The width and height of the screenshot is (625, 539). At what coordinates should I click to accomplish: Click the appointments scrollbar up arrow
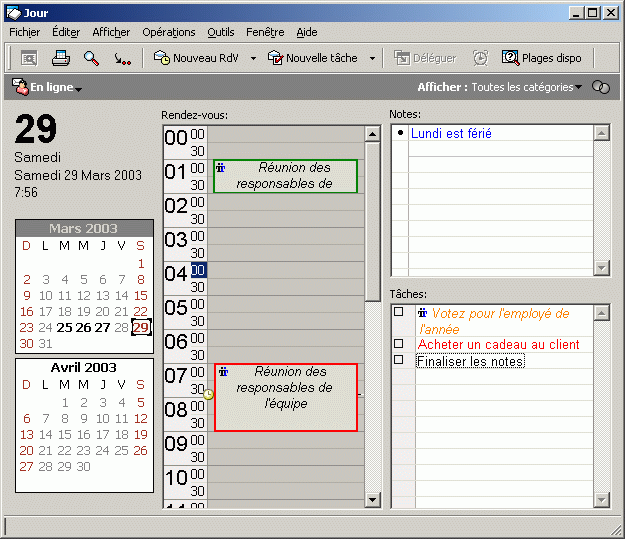pos(372,134)
